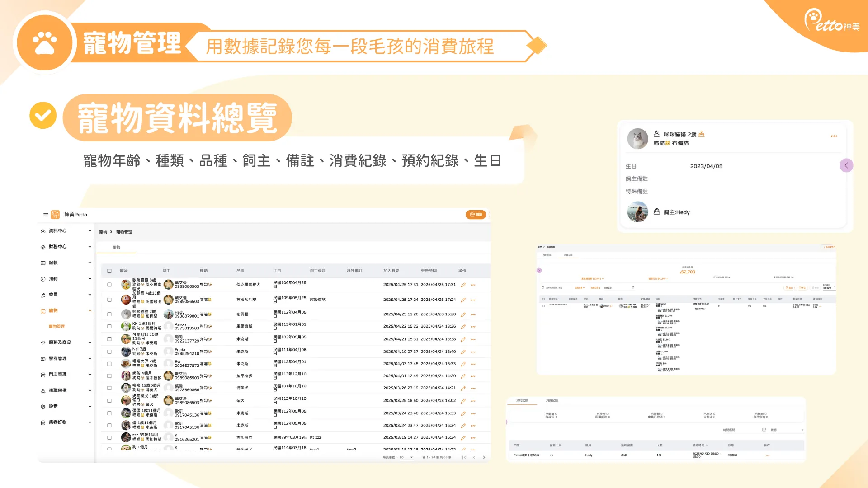Open the 狀態 dropdown in booking panel
Viewport: 868px width, 488px height.
787,430
